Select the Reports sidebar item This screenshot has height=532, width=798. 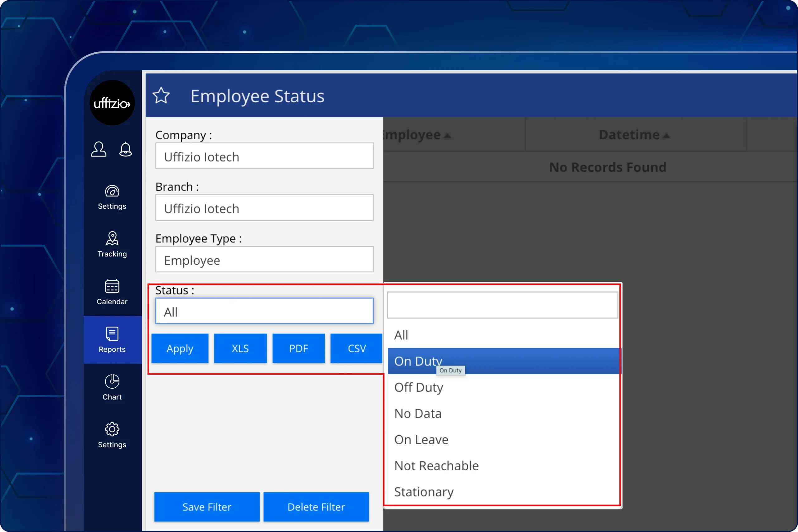[x=112, y=340]
